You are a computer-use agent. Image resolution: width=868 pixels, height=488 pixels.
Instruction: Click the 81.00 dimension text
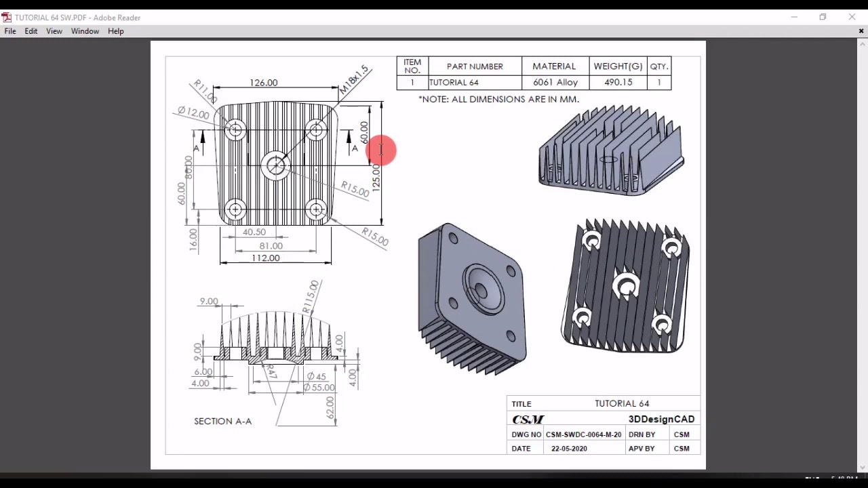point(271,246)
